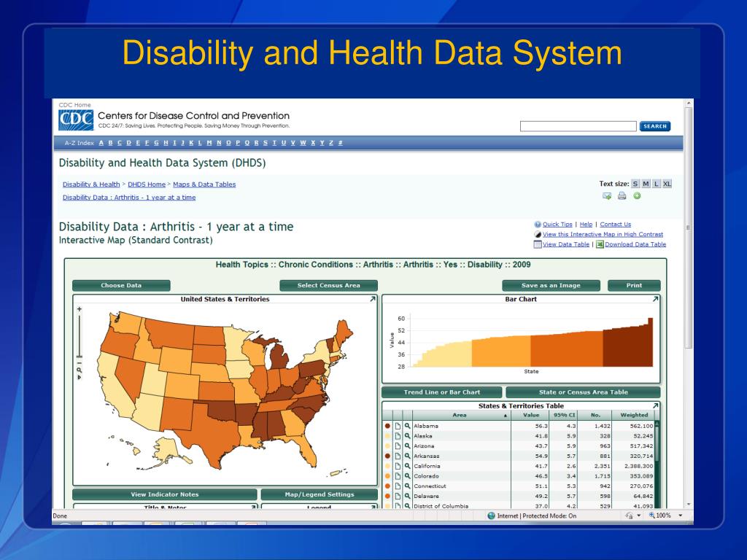Viewport: 747px width, 560px height.
Task: Sort table by the Weighted column header
Action: 634,415
